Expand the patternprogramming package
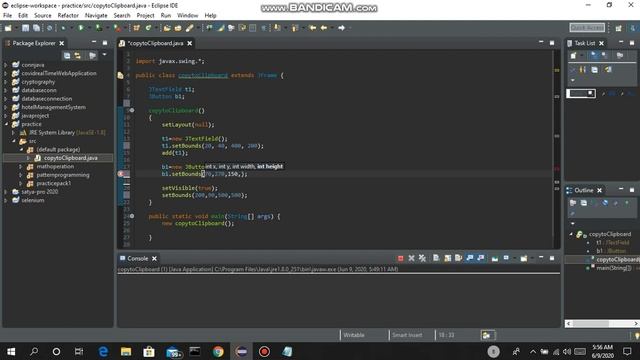This screenshot has width=640, height=360. pyautogui.click(x=21, y=175)
